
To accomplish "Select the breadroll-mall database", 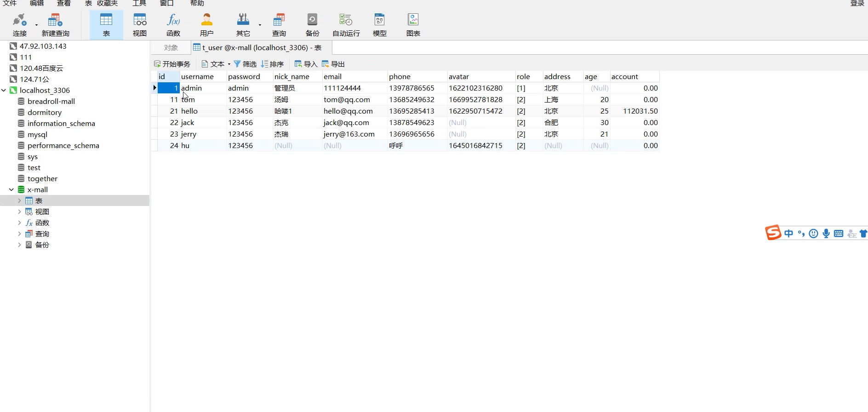I will 51,101.
